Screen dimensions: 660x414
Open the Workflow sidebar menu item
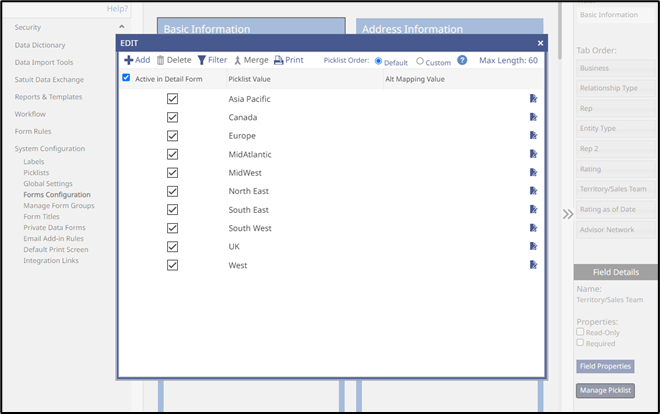[x=30, y=114]
